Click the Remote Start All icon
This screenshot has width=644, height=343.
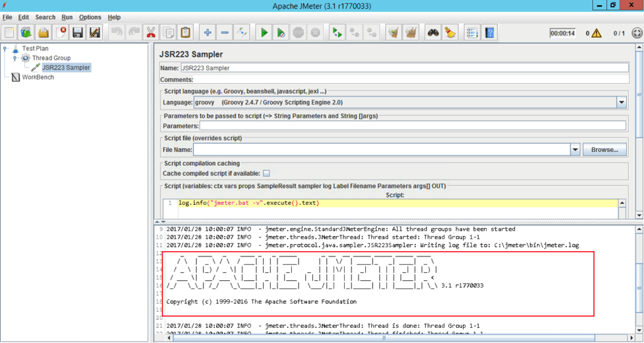click(x=338, y=32)
